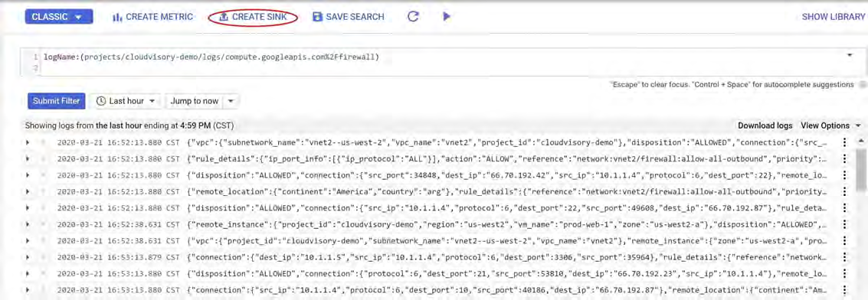Expand the log entry with dest_port 3306

(x=28, y=257)
